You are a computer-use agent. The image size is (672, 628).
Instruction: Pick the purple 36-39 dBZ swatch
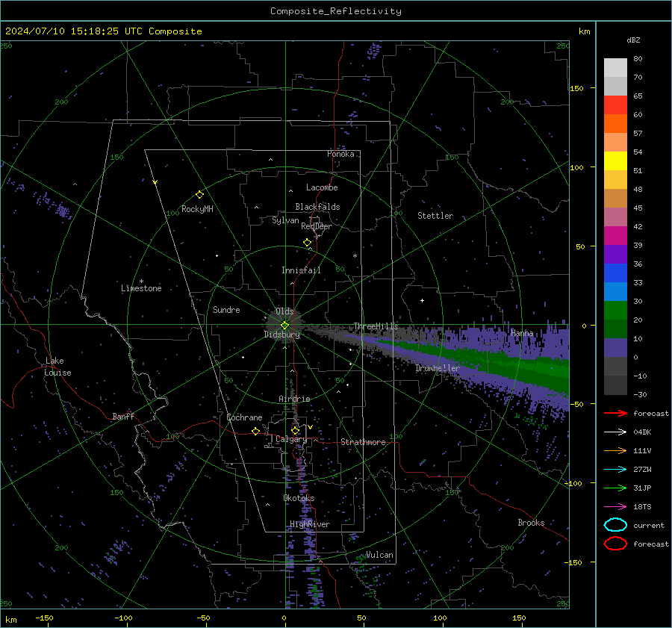[x=615, y=255]
